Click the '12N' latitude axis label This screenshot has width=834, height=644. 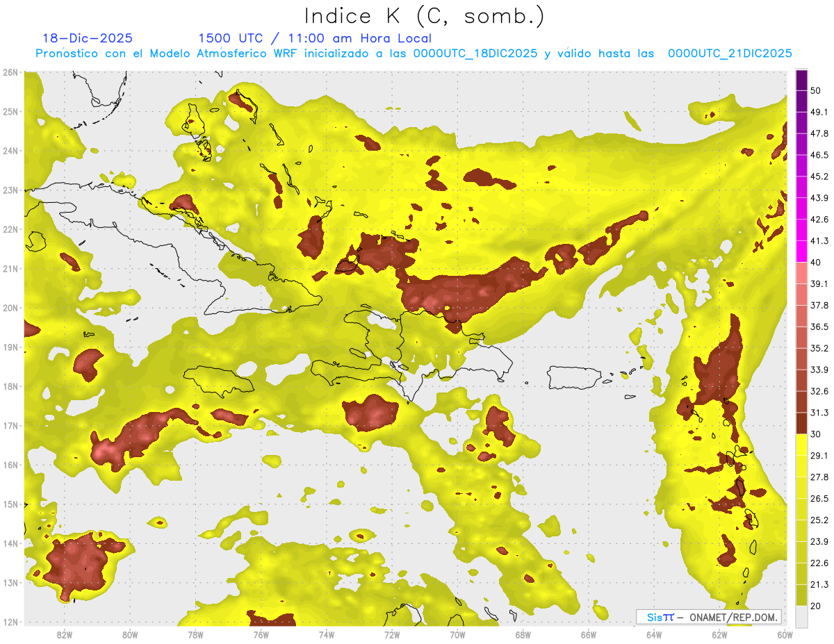(10, 622)
